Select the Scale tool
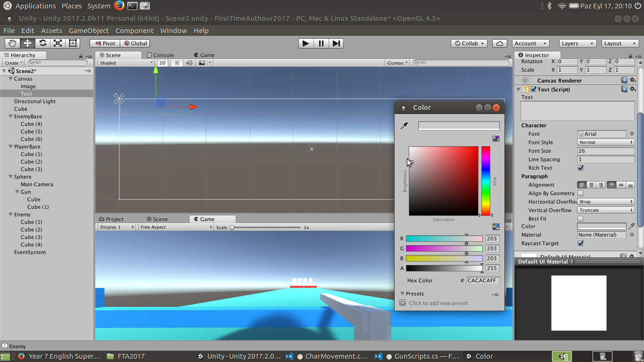Screen dimensions: 644x362 58,43
